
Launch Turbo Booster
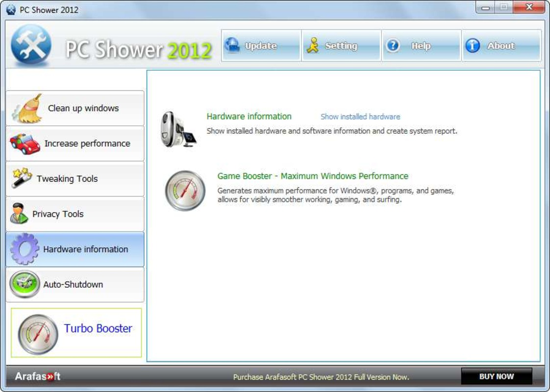[x=76, y=333]
